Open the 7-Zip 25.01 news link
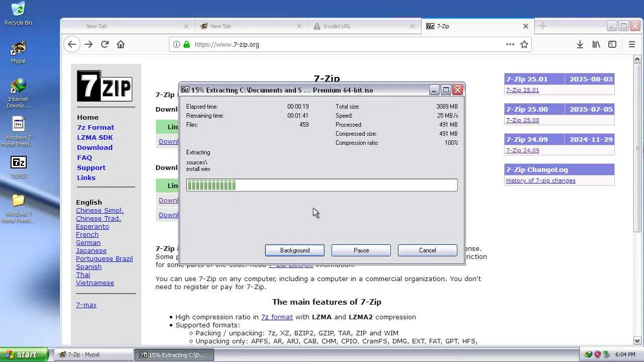 (x=522, y=90)
